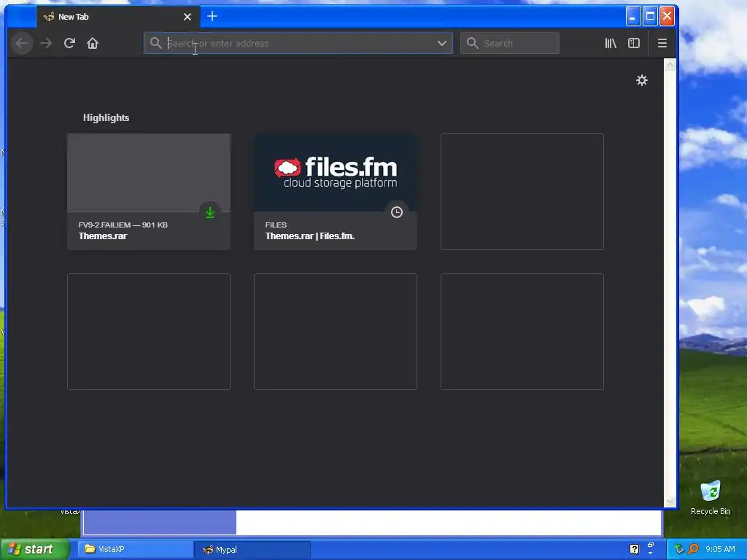Click history clock icon on Files.fm card
Screen dimensions: 747x560
click(396, 212)
